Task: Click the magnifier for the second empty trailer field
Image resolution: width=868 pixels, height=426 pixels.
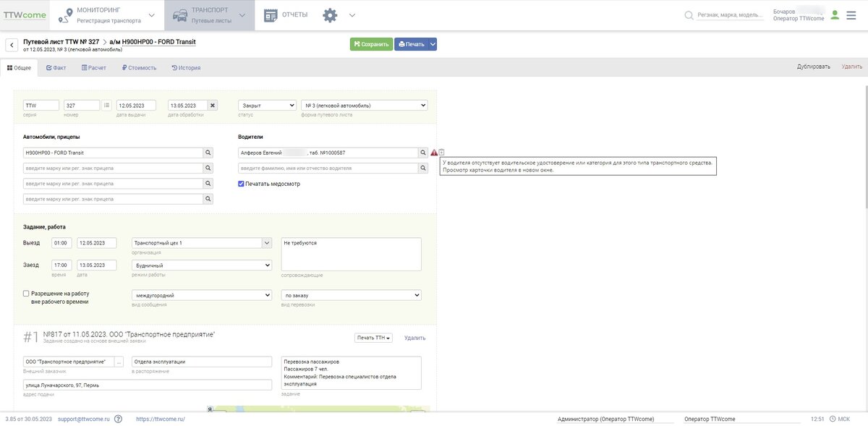Action: [208, 184]
